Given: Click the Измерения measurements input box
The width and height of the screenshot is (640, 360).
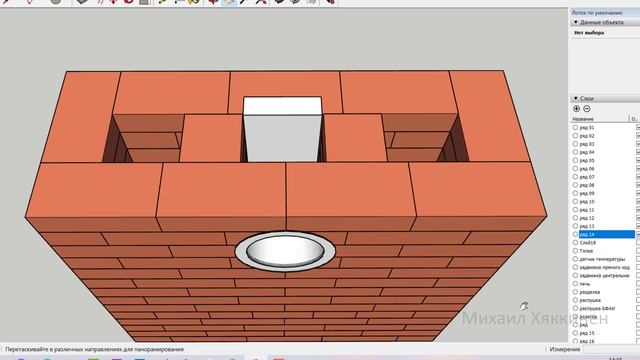Looking at the screenshot, I should pyautogui.click(x=611, y=349).
